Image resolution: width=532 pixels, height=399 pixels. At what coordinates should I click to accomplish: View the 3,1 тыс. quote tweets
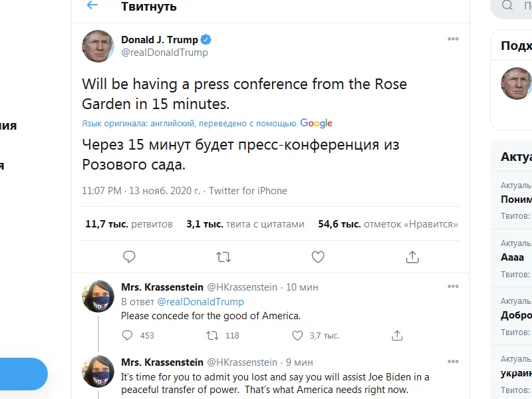point(245,224)
